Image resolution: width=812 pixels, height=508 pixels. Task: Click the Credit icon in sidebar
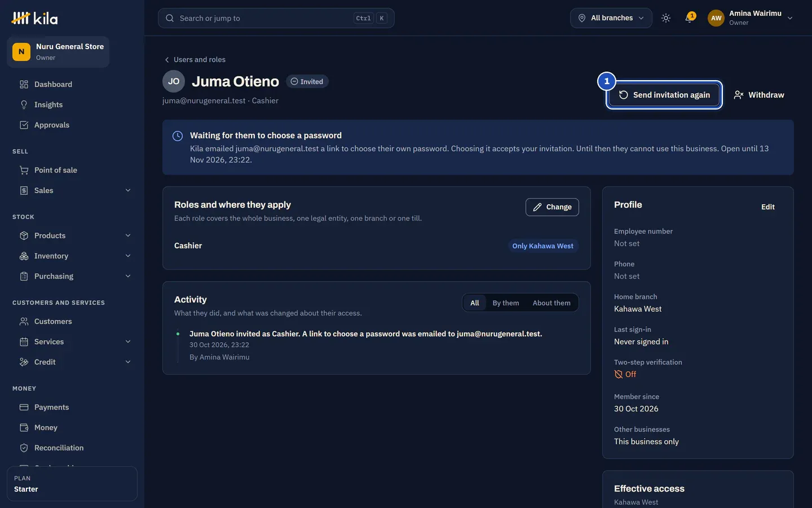[x=24, y=362]
